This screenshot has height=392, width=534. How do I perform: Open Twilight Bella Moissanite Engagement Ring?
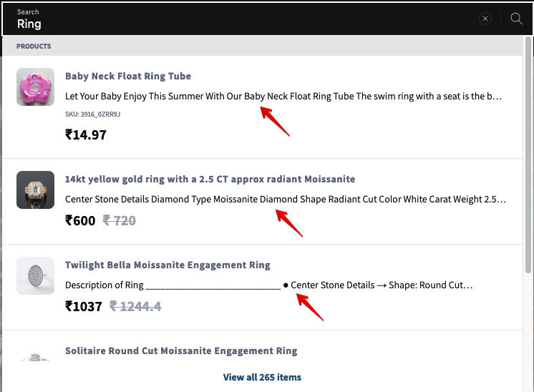tap(168, 265)
